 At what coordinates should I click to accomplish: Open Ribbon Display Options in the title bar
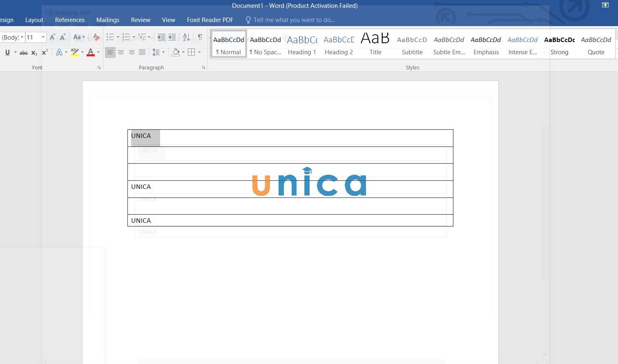pyautogui.click(x=605, y=5)
